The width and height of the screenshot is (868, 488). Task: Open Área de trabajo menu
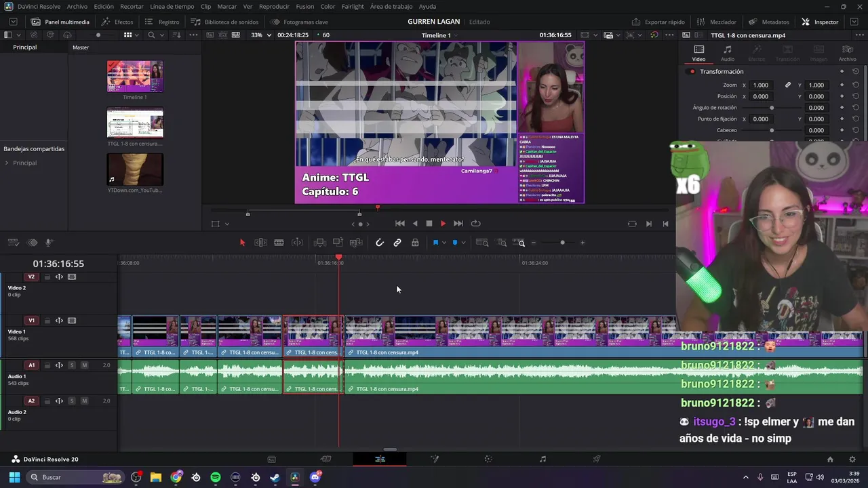click(391, 6)
